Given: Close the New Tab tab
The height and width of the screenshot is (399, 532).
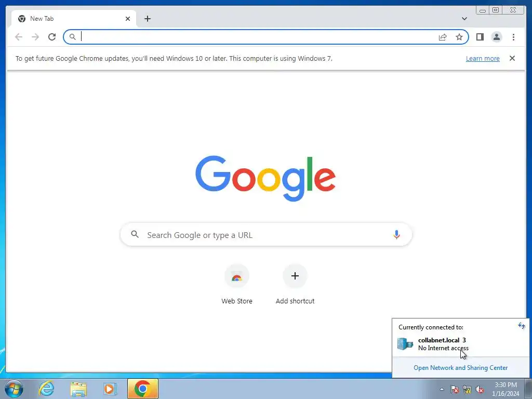Looking at the screenshot, I should coord(128,19).
